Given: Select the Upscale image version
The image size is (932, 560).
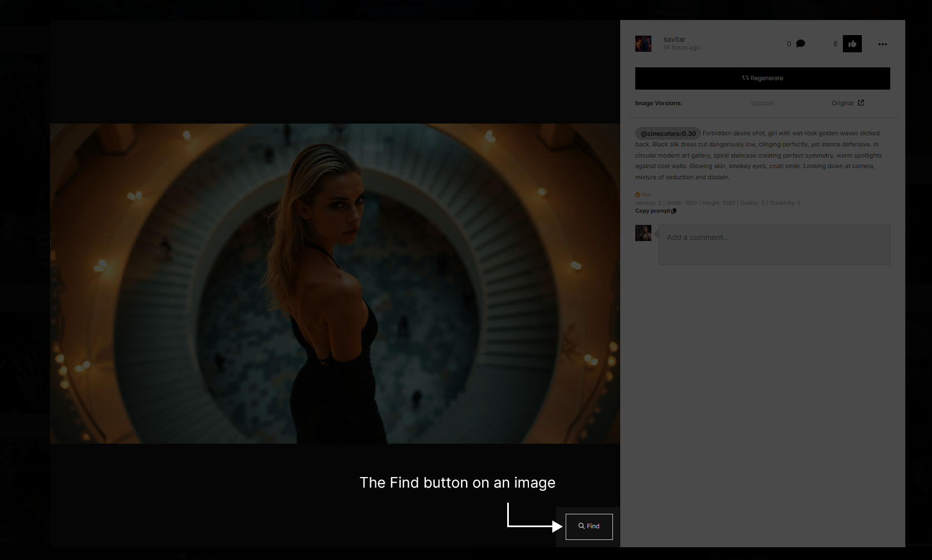Looking at the screenshot, I should (762, 103).
